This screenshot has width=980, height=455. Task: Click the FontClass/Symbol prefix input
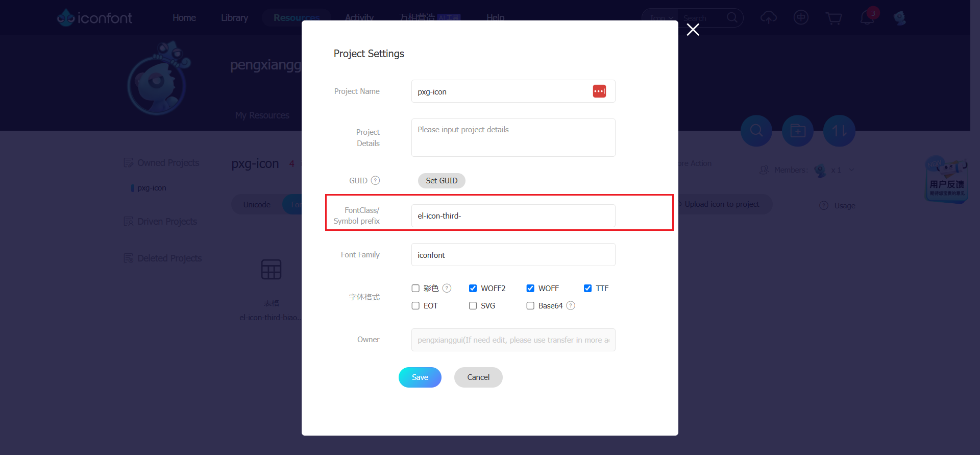513,216
